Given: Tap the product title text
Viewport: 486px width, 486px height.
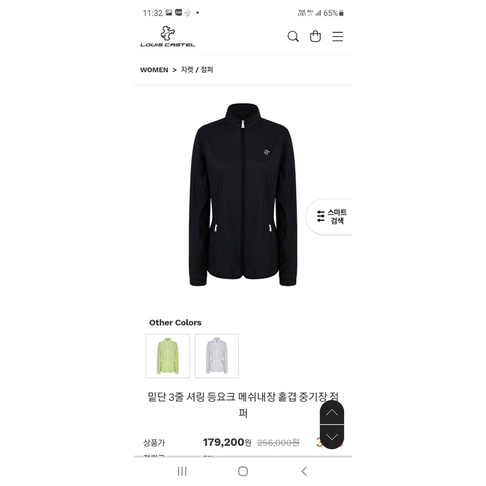Looking at the screenshot, I should pos(243,405).
